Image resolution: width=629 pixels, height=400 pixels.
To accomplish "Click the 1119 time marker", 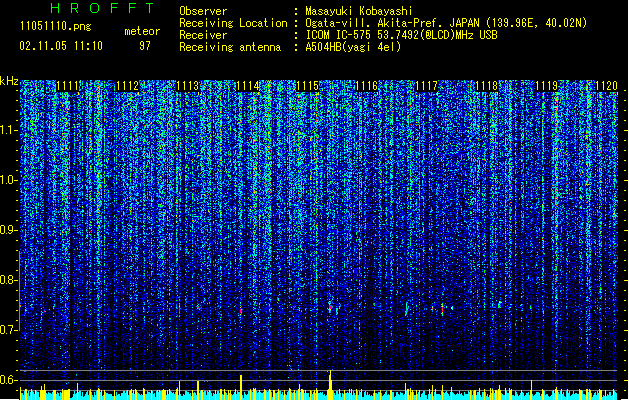I will coord(547,86).
